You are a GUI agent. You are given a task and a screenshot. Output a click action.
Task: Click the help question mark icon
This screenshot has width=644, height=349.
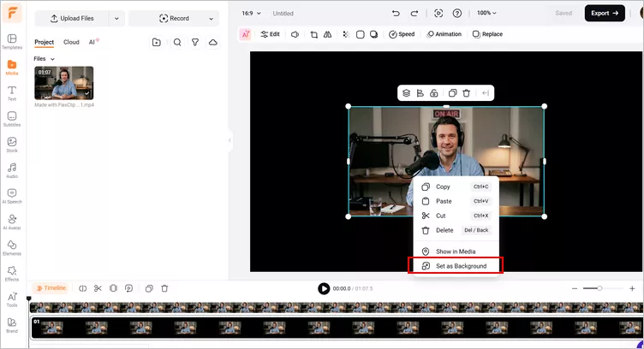(x=456, y=13)
